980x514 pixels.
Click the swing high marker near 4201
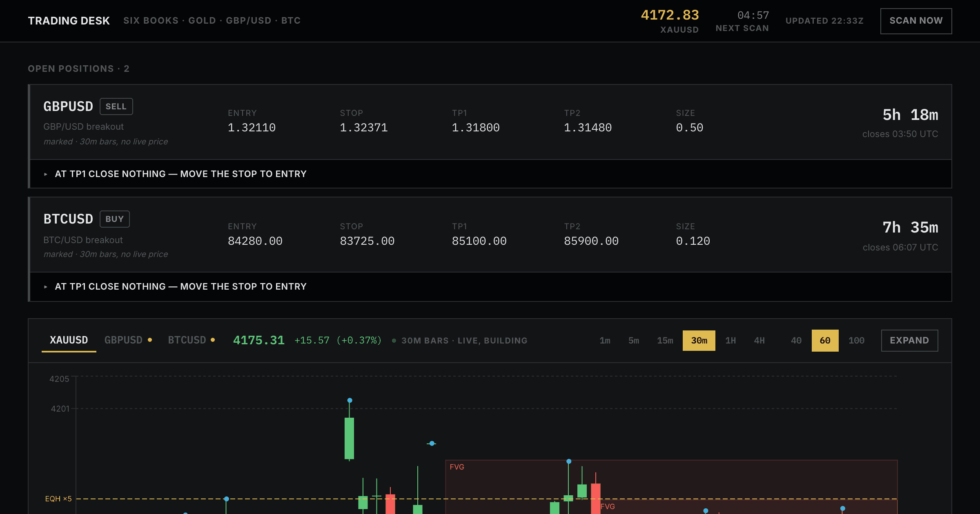pos(350,400)
